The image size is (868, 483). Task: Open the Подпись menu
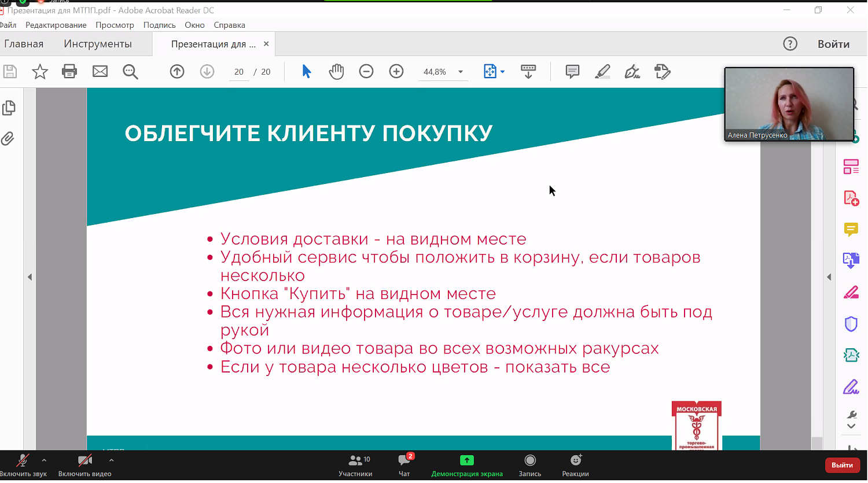(159, 25)
